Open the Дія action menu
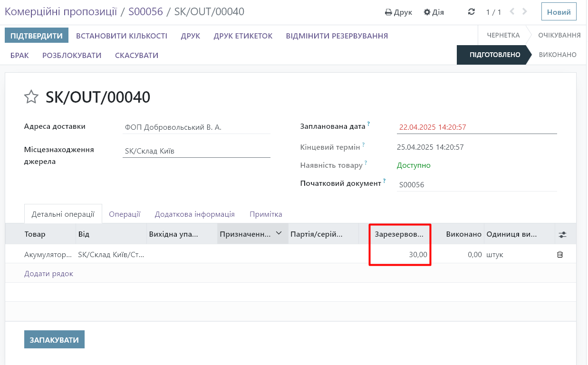Screen dimensions: 588x365 click(434, 12)
